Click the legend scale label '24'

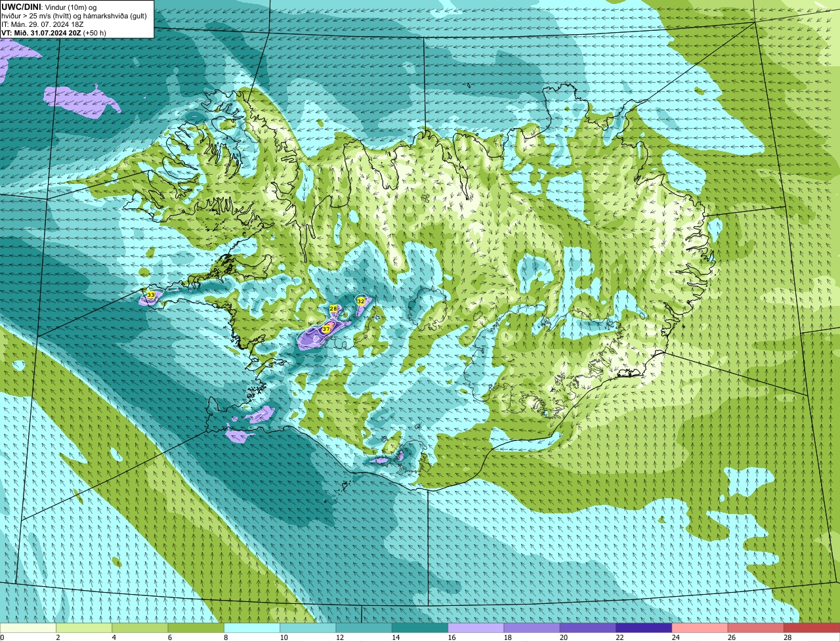point(675,637)
